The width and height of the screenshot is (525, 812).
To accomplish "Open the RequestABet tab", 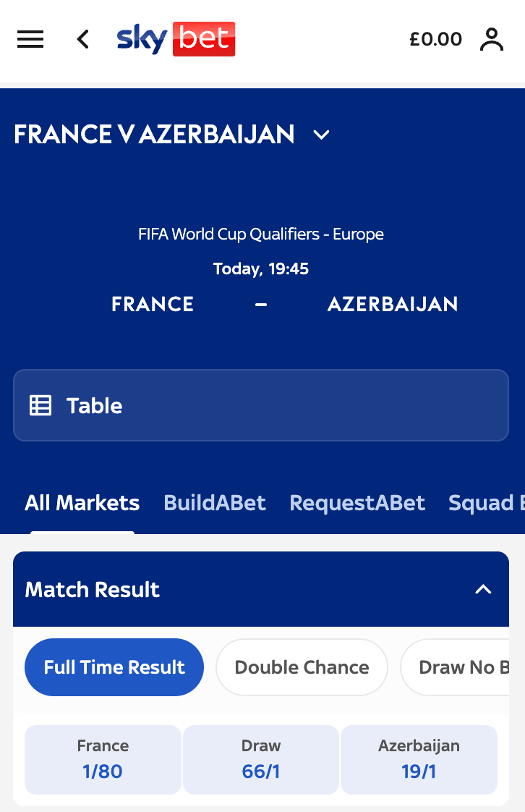I will (x=357, y=503).
